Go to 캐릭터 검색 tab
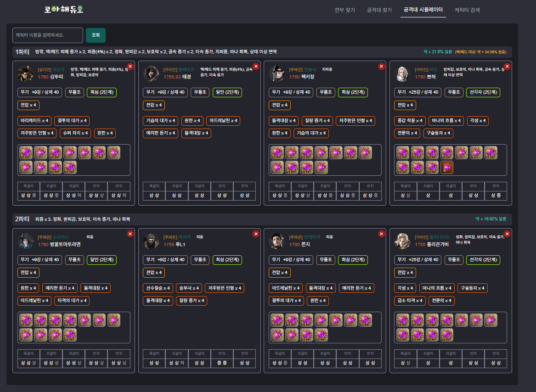This screenshot has width=536, height=392. click(x=467, y=10)
